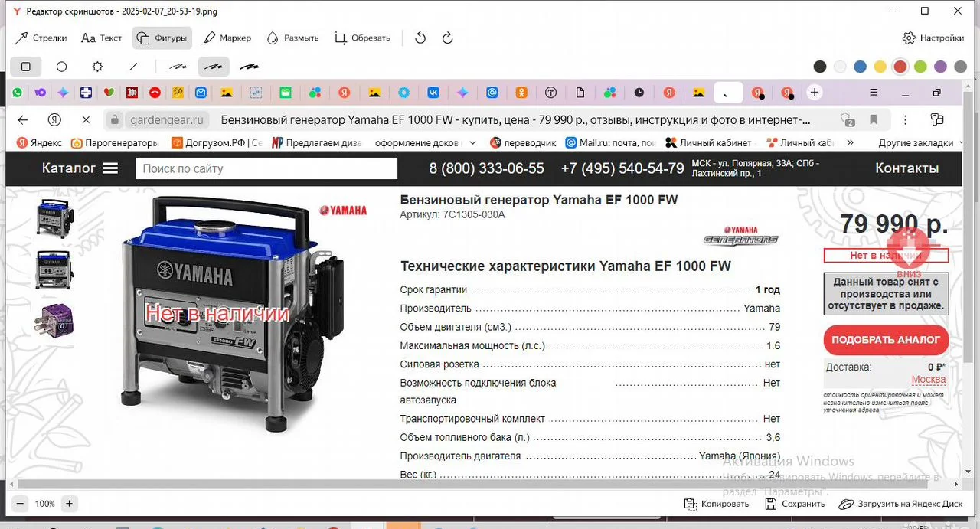The width and height of the screenshot is (980, 529).
Task: Click the purple plug thumbnail in capture
Action: pyautogui.click(x=54, y=319)
